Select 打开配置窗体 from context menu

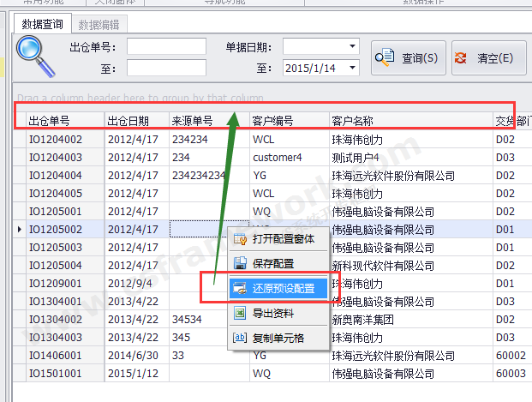tap(284, 239)
